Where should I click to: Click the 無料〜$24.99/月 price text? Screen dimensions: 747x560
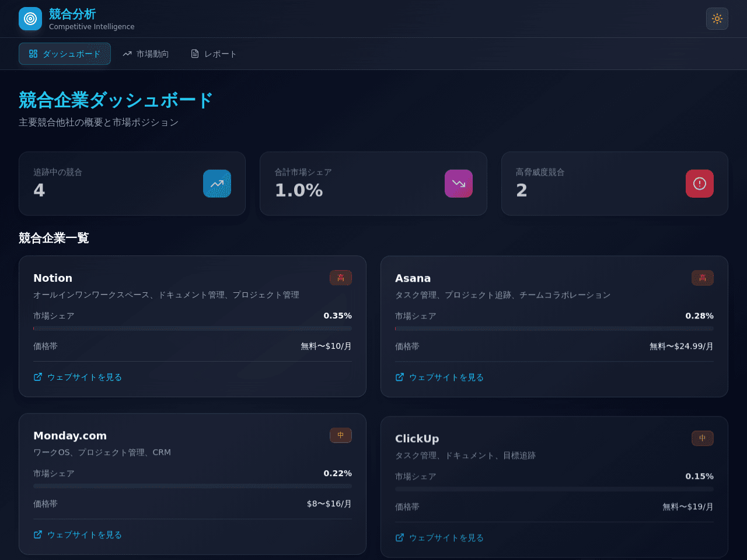[682, 346]
